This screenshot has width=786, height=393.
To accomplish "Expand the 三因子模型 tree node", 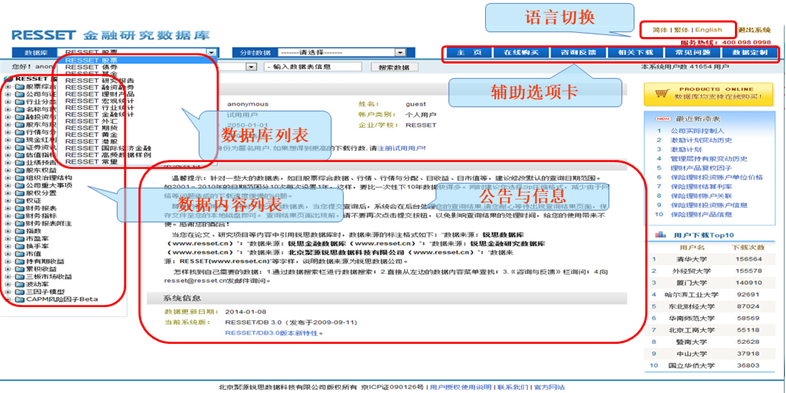I will point(8,292).
